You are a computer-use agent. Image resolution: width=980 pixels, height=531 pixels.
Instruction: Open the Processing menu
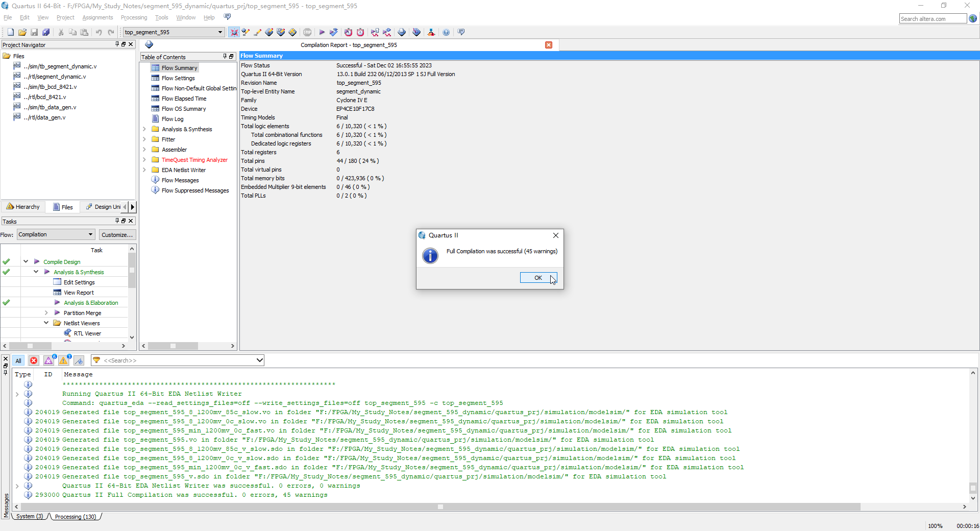tap(134, 17)
